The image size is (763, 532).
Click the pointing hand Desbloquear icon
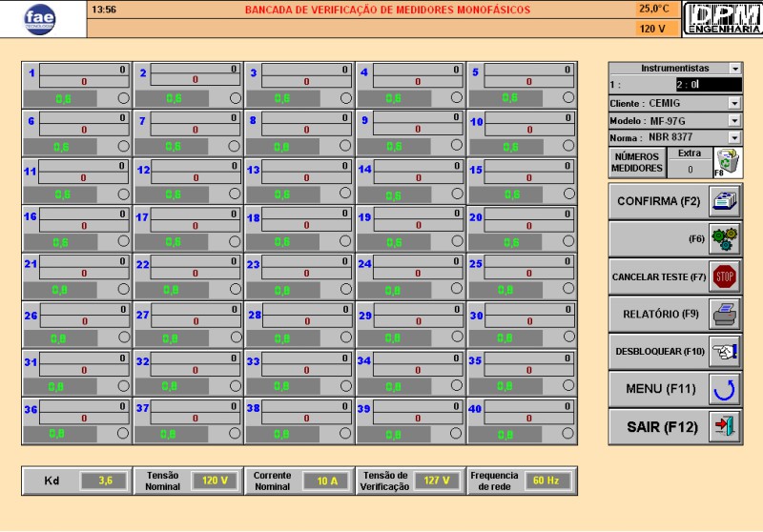(x=726, y=351)
